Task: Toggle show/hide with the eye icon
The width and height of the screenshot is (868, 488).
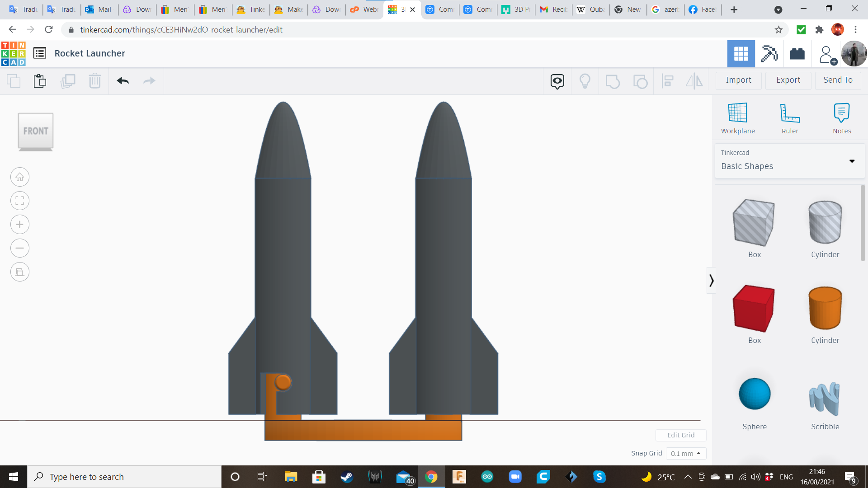Action: [557, 81]
